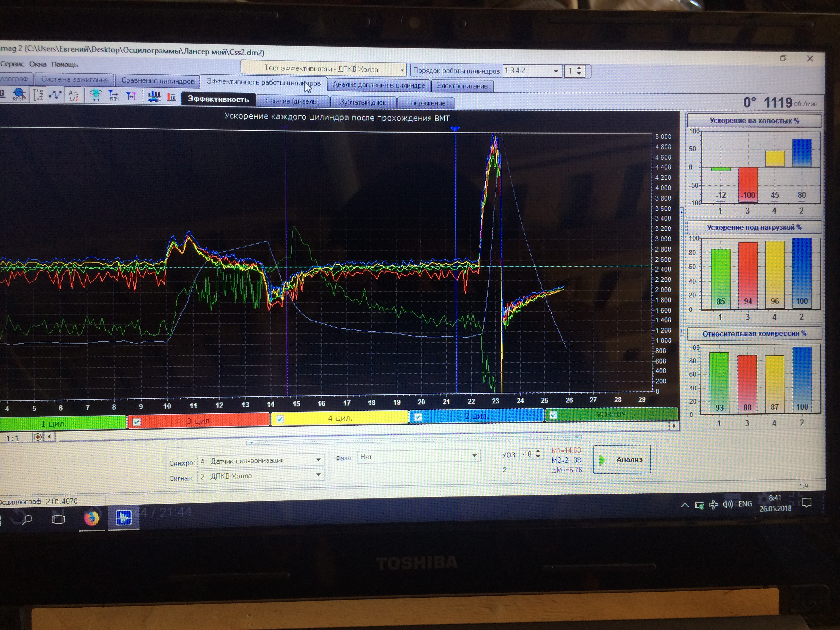Click the RPM gauge toolbar icon
Viewport: 840px width, 630px height.
19,94
